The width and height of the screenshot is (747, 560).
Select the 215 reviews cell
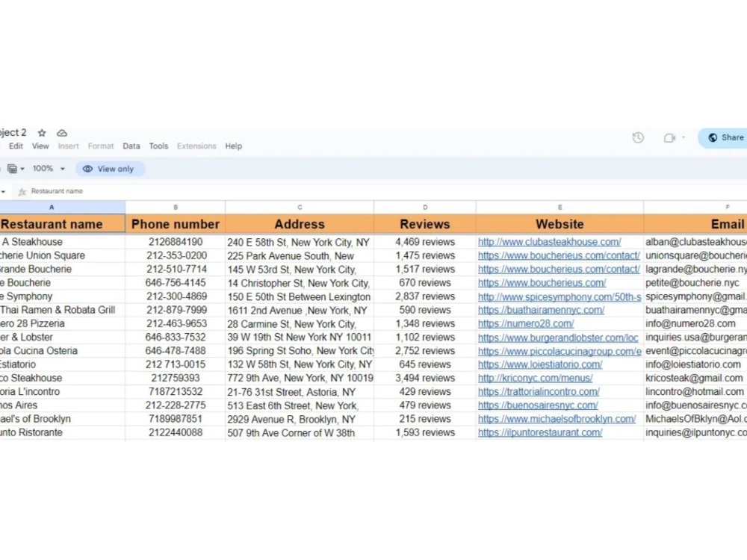[x=425, y=419]
